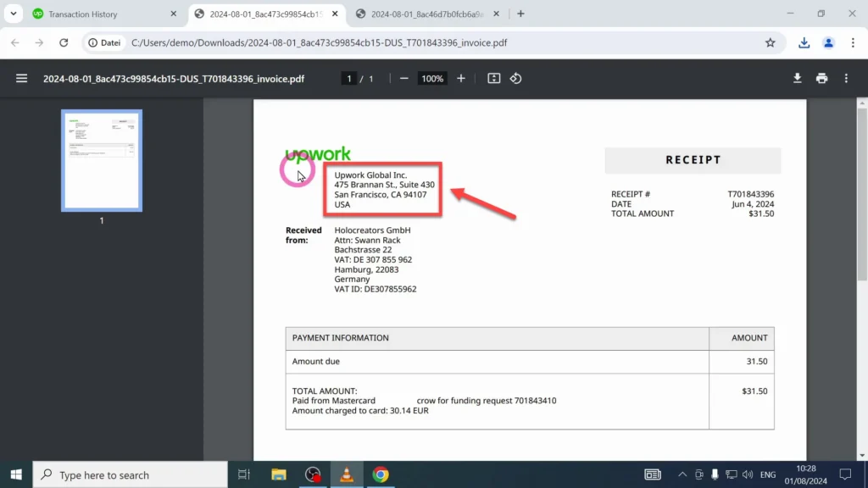868x488 pixels.
Task: Reload the page
Action: click(x=64, y=42)
